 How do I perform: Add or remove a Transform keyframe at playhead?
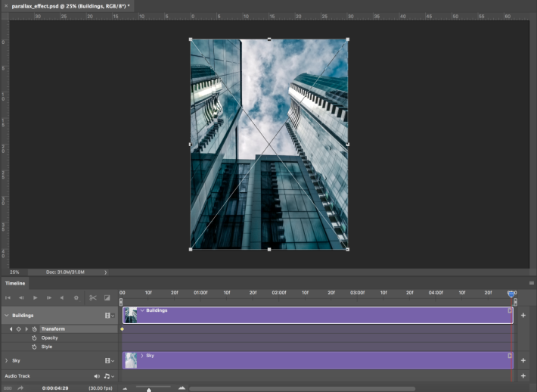18,329
